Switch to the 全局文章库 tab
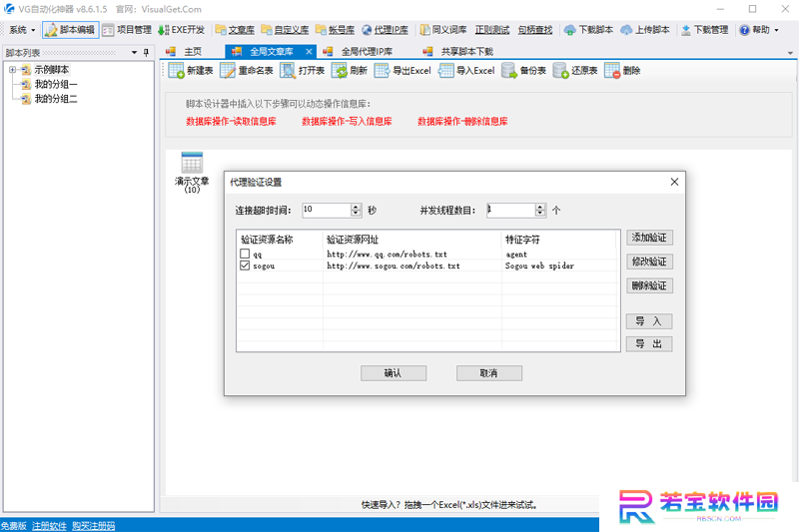Image resolution: width=799 pixels, height=532 pixels. tap(271, 52)
